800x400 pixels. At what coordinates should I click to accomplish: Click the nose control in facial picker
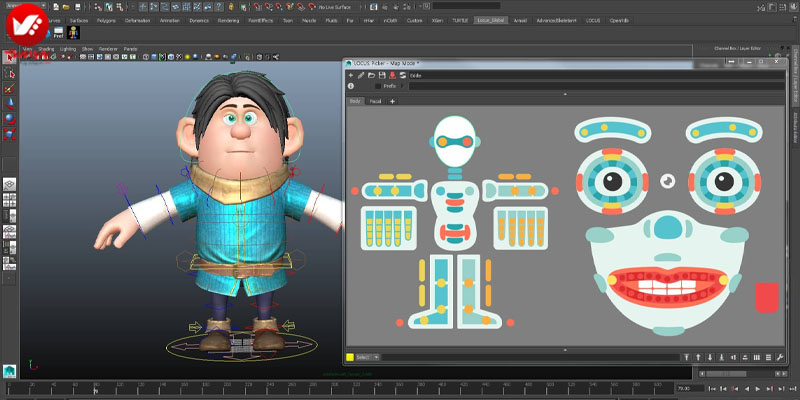pos(667,227)
